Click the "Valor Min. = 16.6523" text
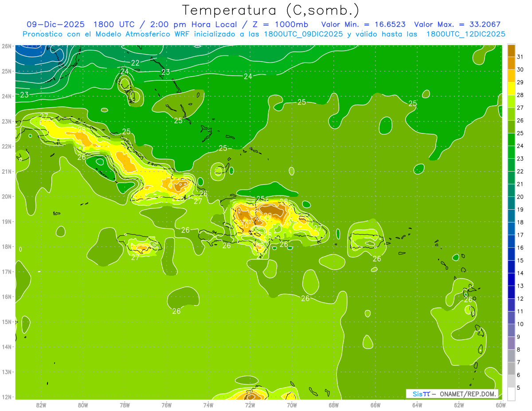Image resolution: width=532 pixels, height=411 pixels. coord(364,24)
